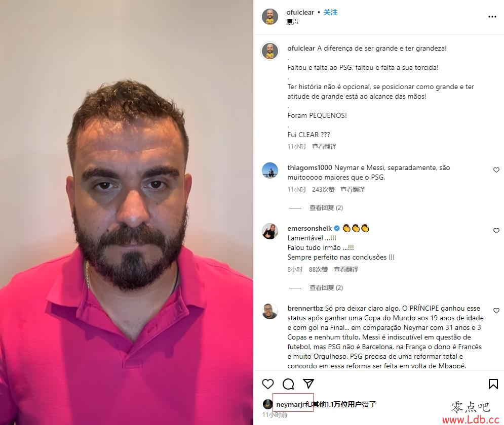504x425 pixels.
Task: Open the neymarjr likes link
Action: [290, 404]
